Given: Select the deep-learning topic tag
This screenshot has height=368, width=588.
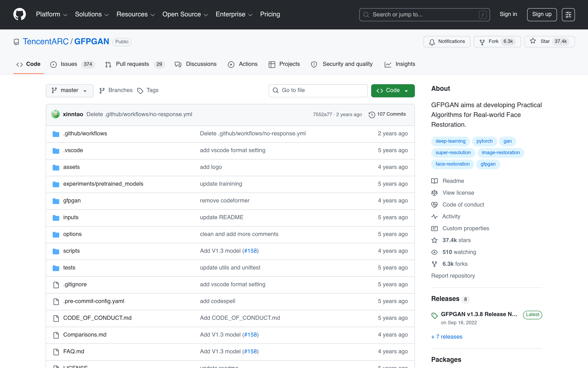Looking at the screenshot, I should (x=450, y=141).
